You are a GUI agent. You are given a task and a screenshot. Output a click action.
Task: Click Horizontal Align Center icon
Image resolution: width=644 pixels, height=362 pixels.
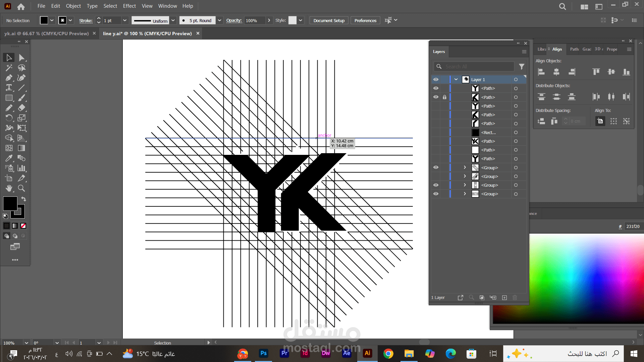click(x=556, y=72)
